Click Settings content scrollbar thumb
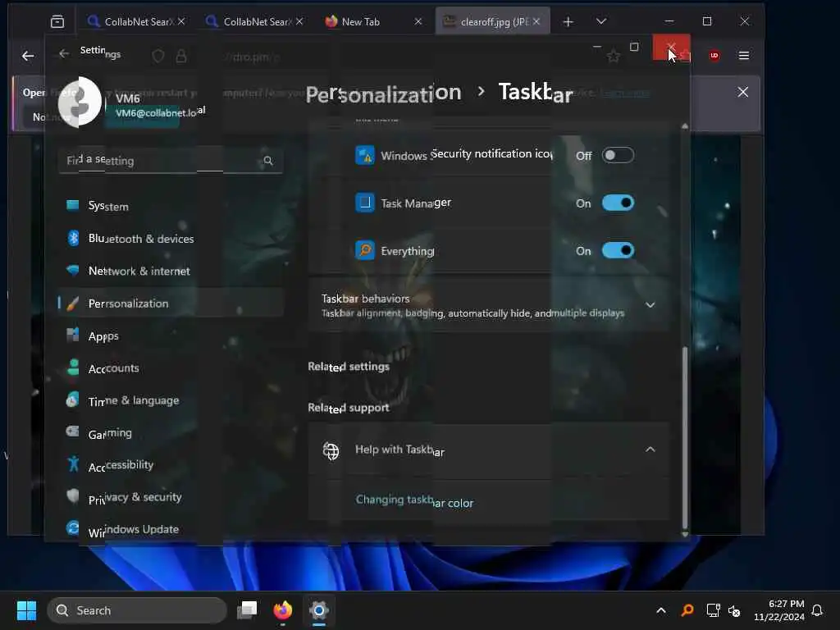Image resolution: width=840 pixels, height=630 pixels. point(685,436)
